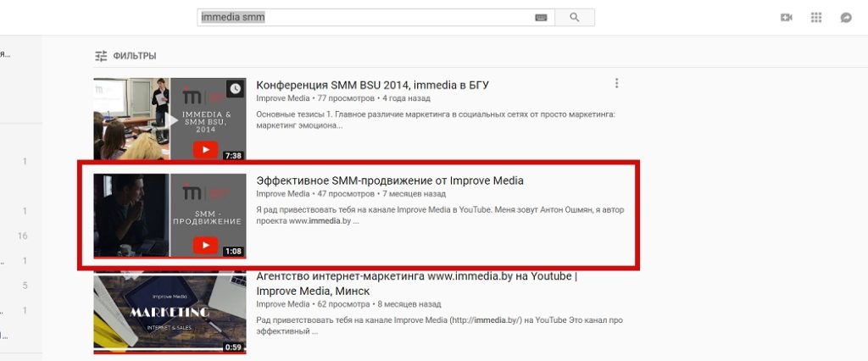This screenshot has width=868, height=361.
Task: Click the search magnifier button
Action: click(x=575, y=17)
